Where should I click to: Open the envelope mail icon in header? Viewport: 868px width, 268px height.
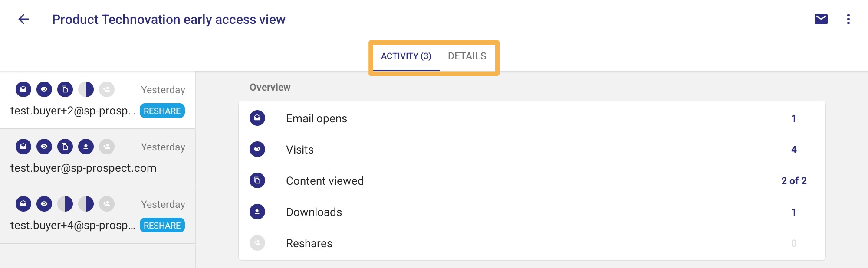click(821, 19)
